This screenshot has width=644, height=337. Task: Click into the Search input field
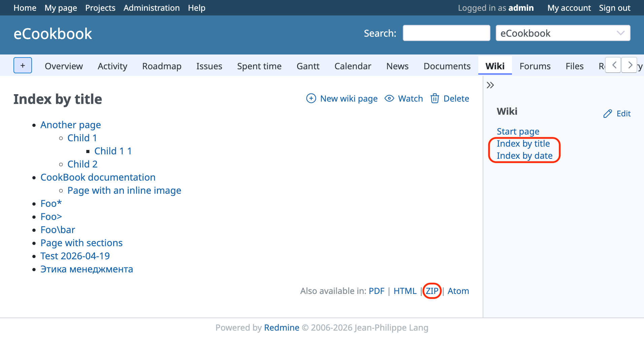click(446, 33)
